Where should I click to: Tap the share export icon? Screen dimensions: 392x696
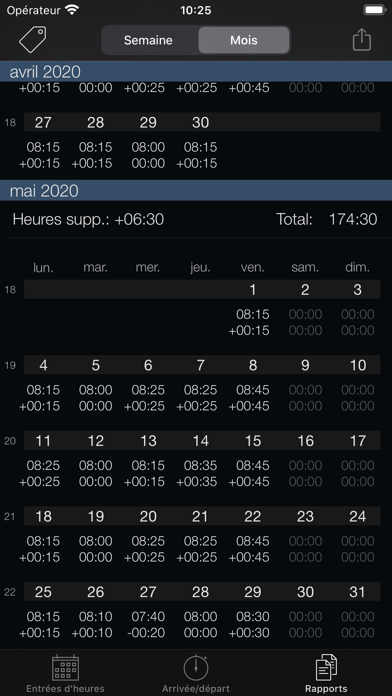(361, 40)
